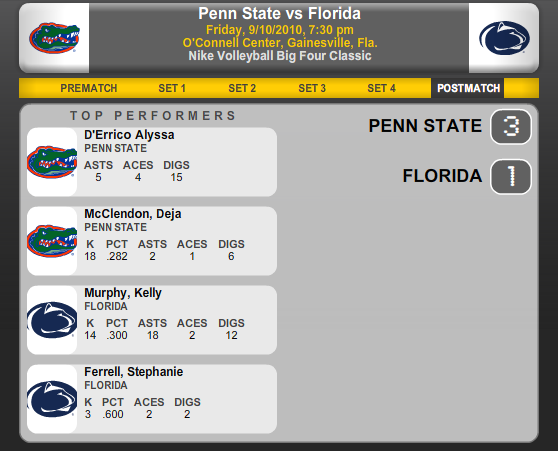Switch to the SET 1 tab
This screenshot has height=451, width=558.
(172, 88)
